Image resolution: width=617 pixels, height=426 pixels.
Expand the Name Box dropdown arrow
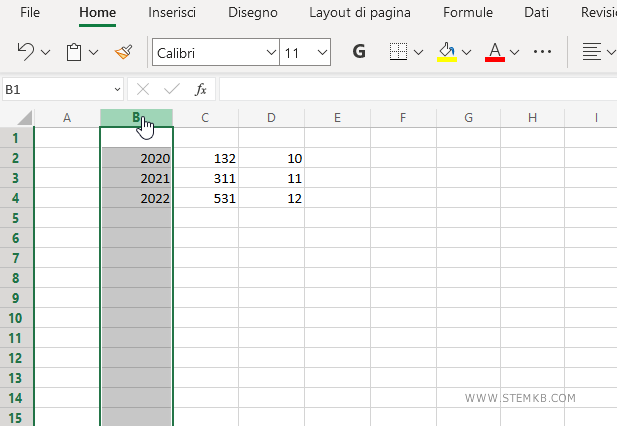116,89
